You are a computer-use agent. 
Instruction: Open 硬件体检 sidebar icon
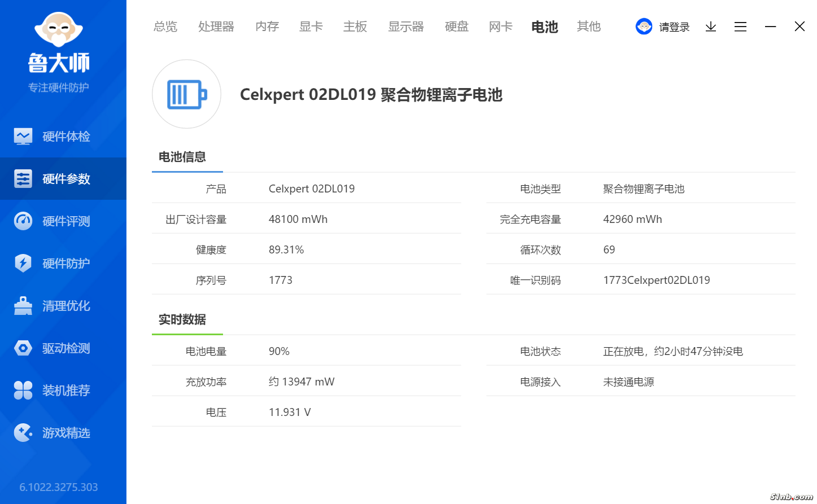pyautogui.click(x=23, y=137)
